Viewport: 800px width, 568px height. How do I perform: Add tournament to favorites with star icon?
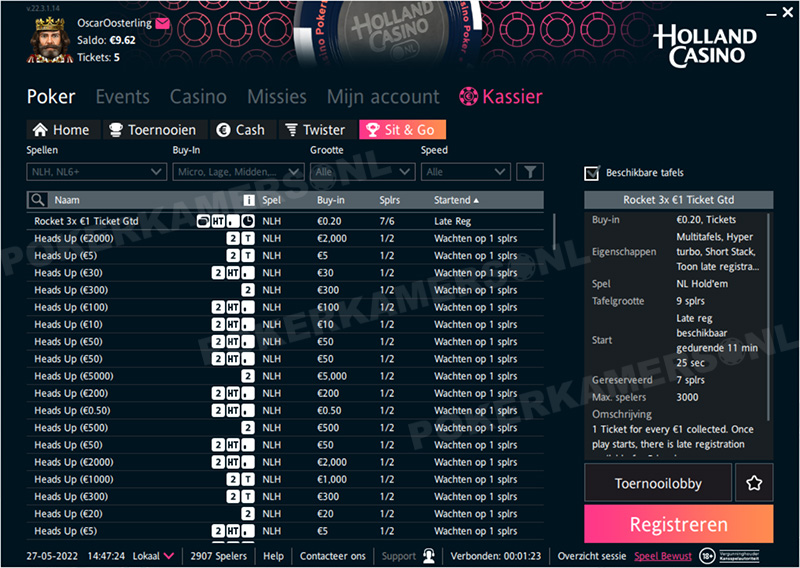click(754, 483)
